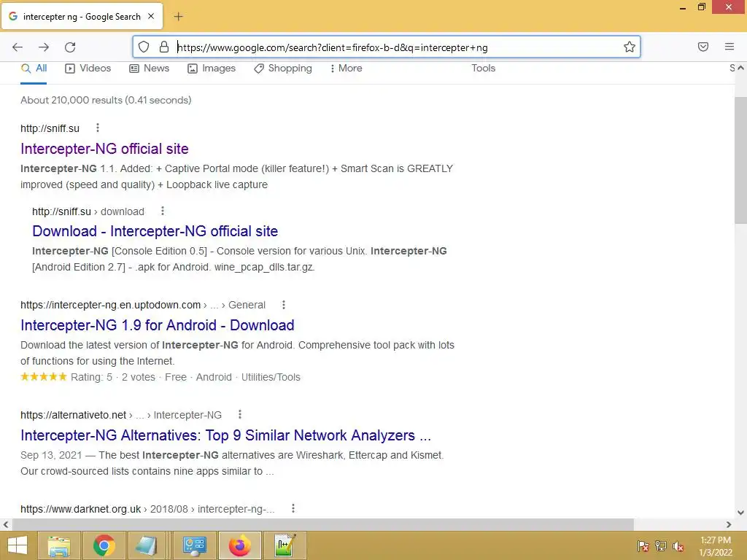The height and width of the screenshot is (560, 747).
Task: Open options dots beside http://sniff.su result
Action: tap(98, 128)
